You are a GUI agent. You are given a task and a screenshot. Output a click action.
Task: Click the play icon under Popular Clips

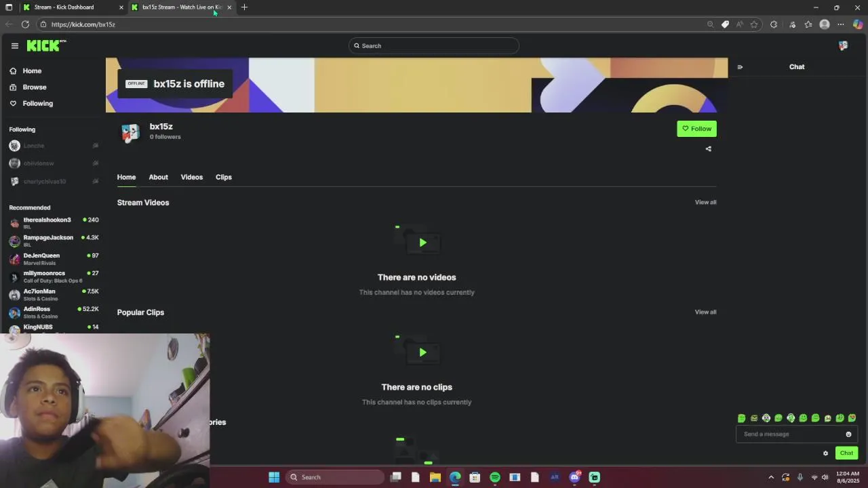pos(422,352)
